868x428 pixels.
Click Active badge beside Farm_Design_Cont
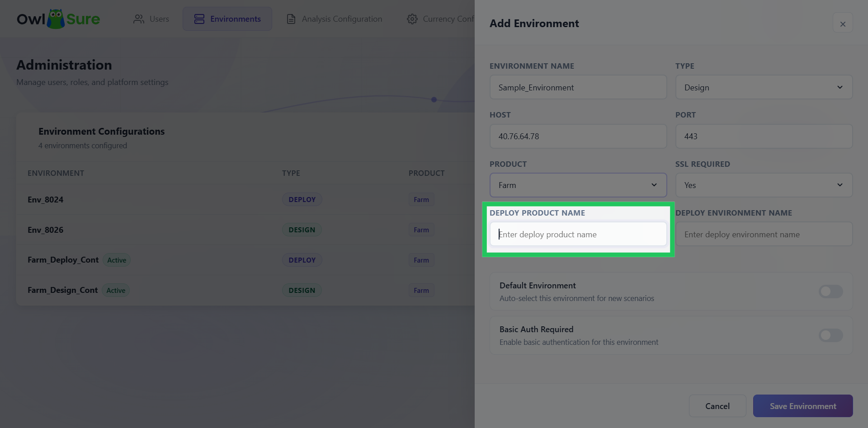[116, 291]
